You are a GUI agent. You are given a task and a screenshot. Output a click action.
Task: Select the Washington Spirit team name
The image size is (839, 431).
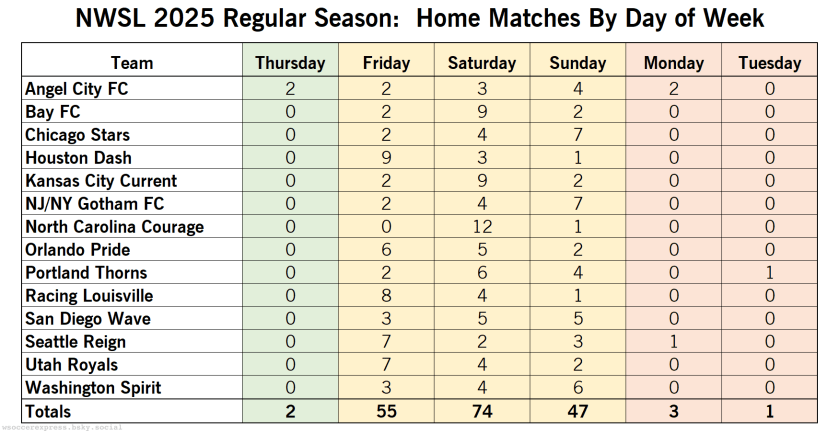(93, 388)
